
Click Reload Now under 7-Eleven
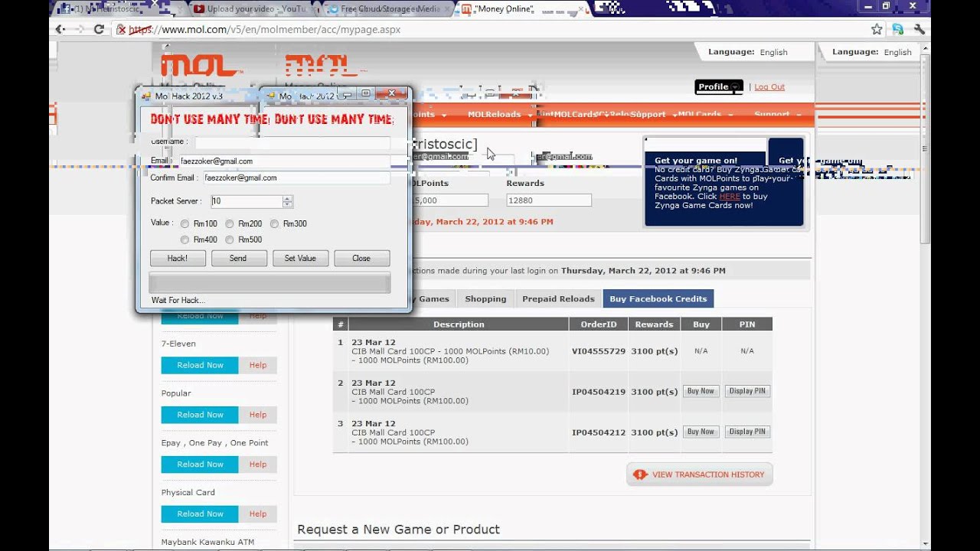(x=200, y=365)
